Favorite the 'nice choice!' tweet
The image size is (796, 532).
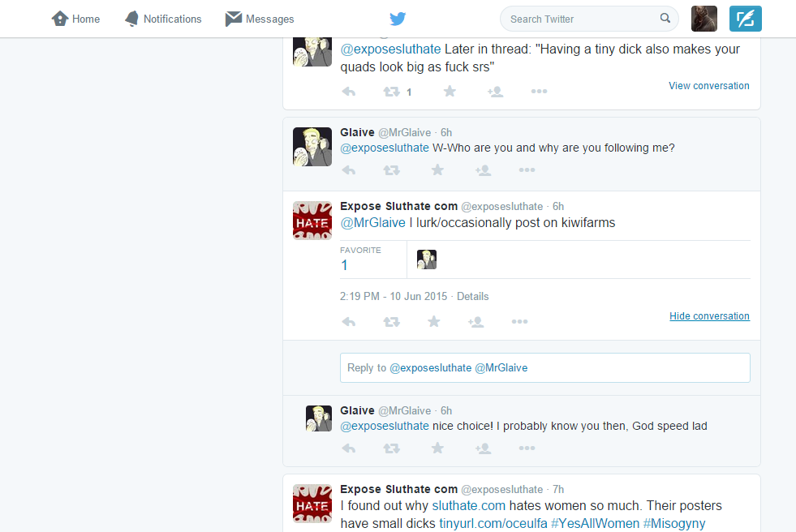(x=437, y=448)
